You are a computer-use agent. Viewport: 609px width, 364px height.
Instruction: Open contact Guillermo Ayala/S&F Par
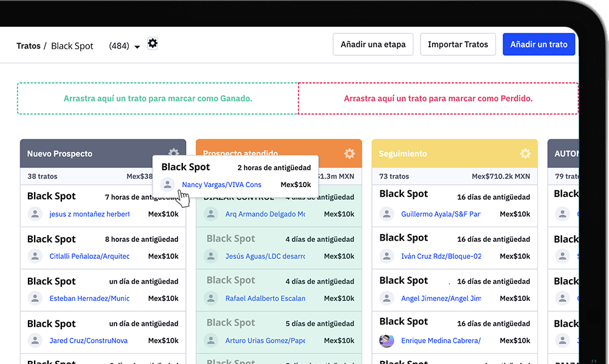441,214
